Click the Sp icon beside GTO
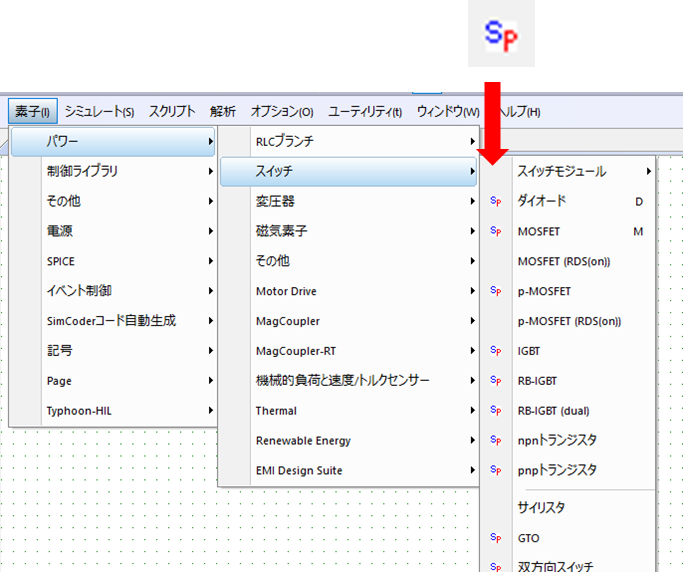 pos(495,538)
